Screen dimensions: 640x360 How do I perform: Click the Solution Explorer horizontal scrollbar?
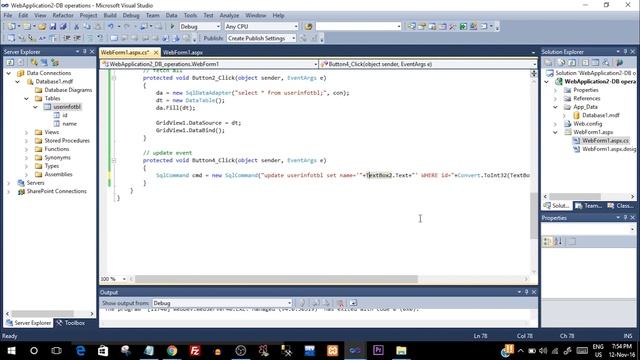click(575, 196)
